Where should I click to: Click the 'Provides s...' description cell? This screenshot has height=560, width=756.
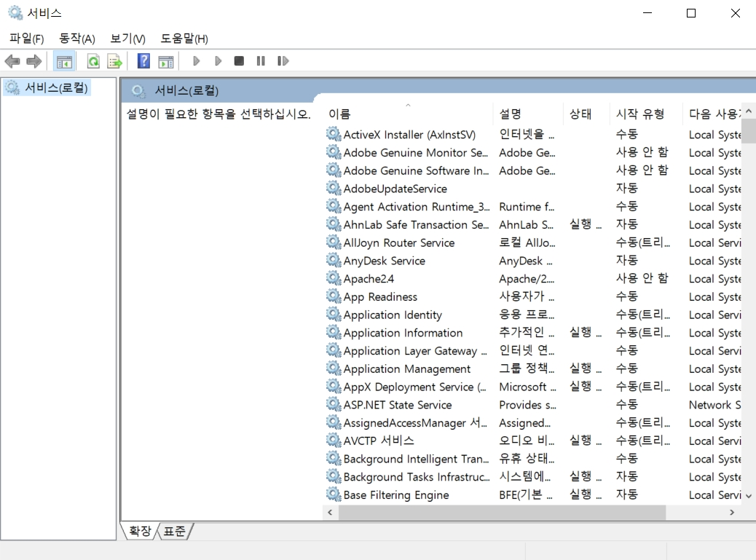(527, 405)
